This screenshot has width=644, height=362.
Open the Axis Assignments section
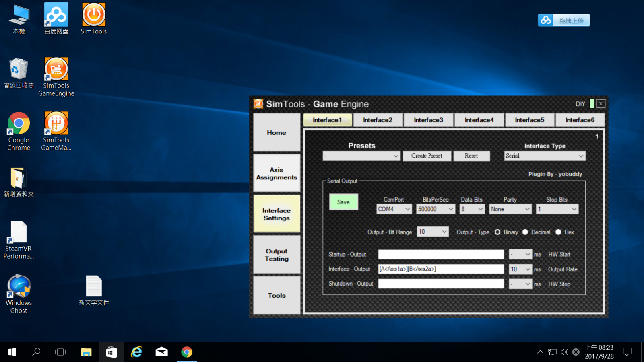277,173
